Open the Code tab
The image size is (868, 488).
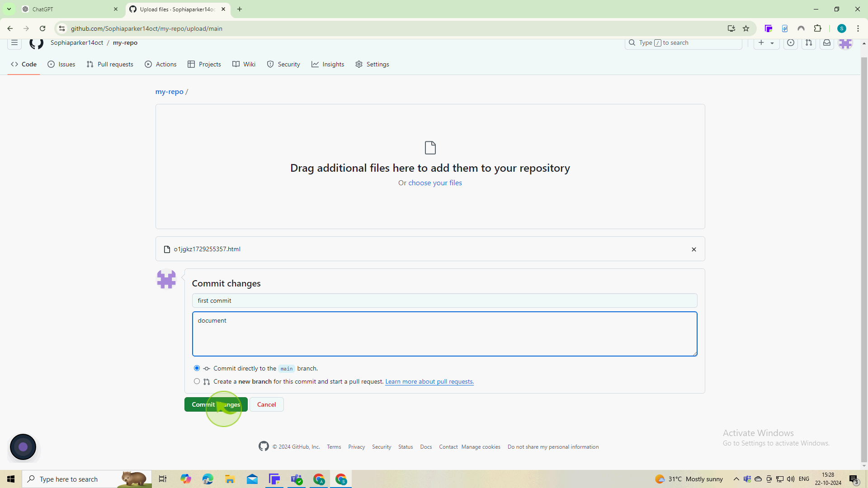pyautogui.click(x=24, y=64)
